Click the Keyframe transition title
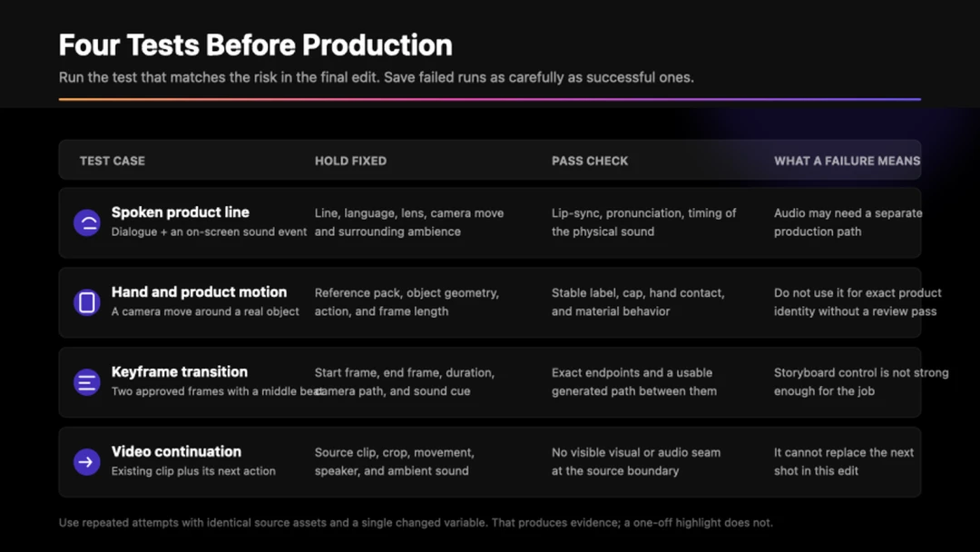This screenshot has height=552, width=980. point(180,372)
